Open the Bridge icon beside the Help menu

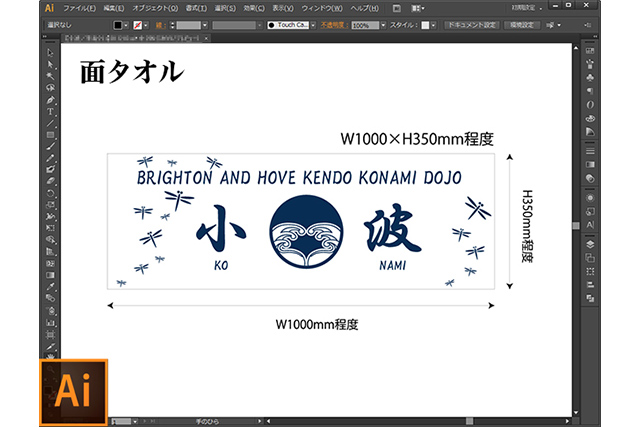click(396, 8)
